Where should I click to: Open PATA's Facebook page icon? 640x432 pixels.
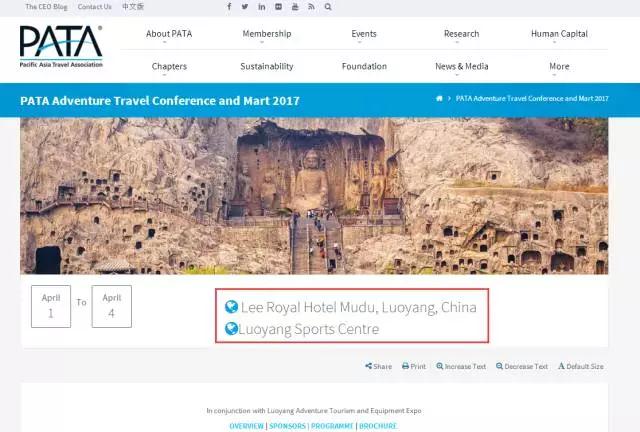click(229, 7)
